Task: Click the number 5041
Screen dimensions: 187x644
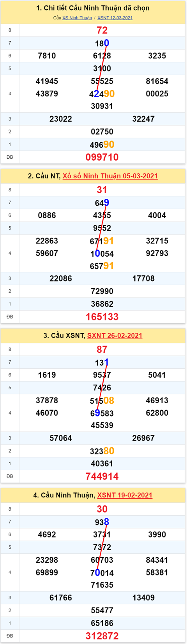Action: pyautogui.click(x=157, y=375)
